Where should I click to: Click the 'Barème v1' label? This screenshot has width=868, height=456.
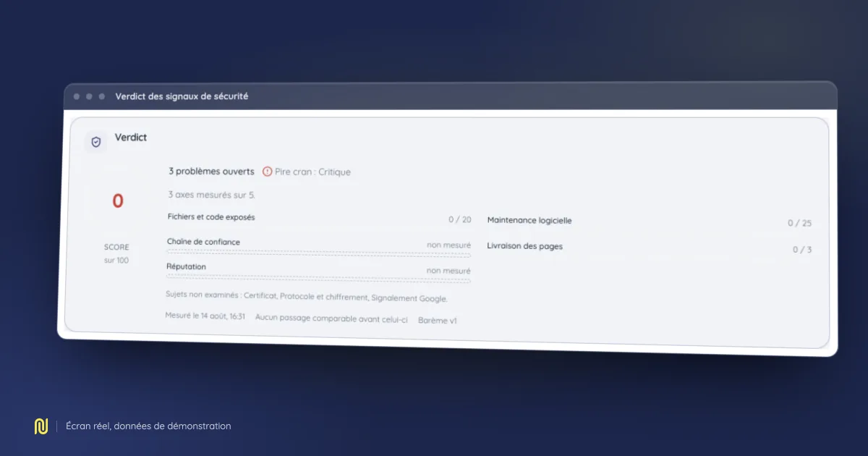[438, 320]
